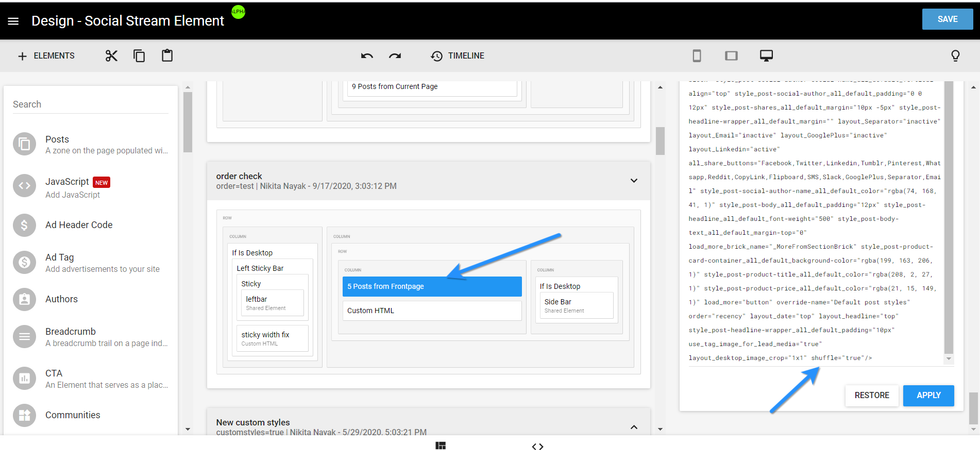Open the Elements add panel
The height and width of the screenshot is (450, 980).
[46, 56]
